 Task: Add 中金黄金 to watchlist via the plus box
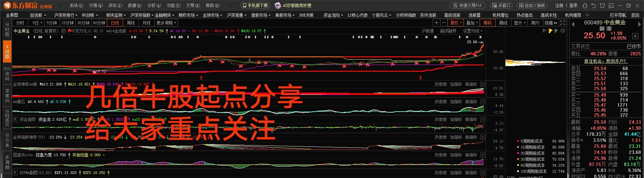coord(635,36)
